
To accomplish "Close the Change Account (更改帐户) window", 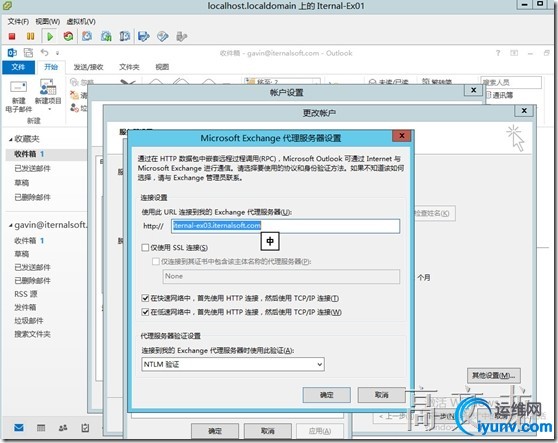I will [x=524, y=111].
